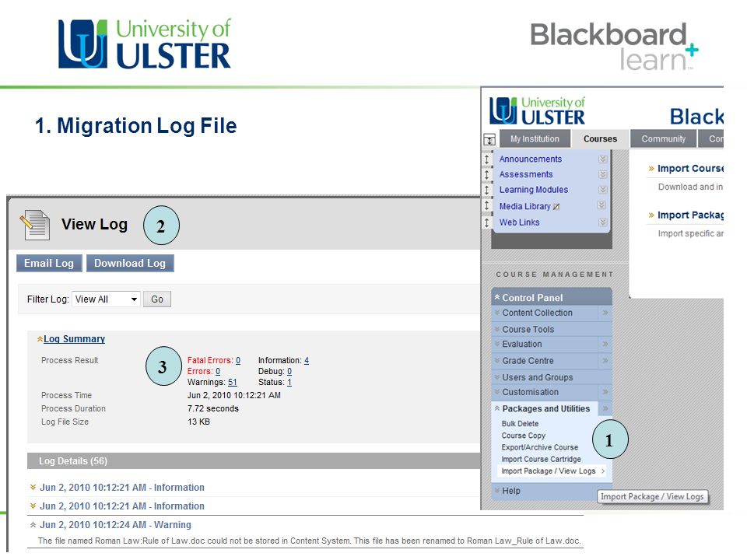The image size is (747, 560).
Task: Select Import Package / View Logs link
Action: coord(548,471)
